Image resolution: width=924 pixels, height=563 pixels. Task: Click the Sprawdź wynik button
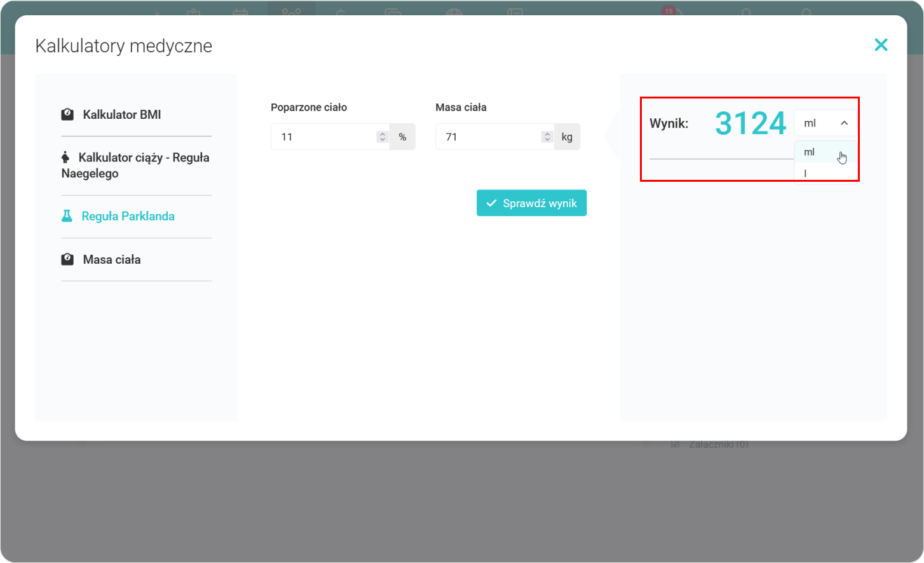point(531,203)
